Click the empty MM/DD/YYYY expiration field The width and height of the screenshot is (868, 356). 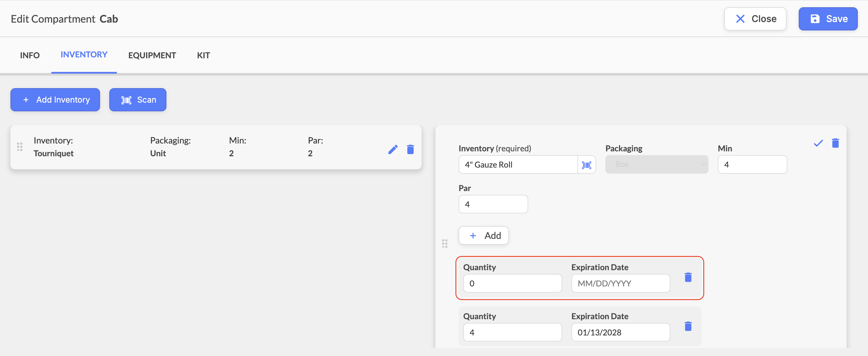(x=620, y=283)
